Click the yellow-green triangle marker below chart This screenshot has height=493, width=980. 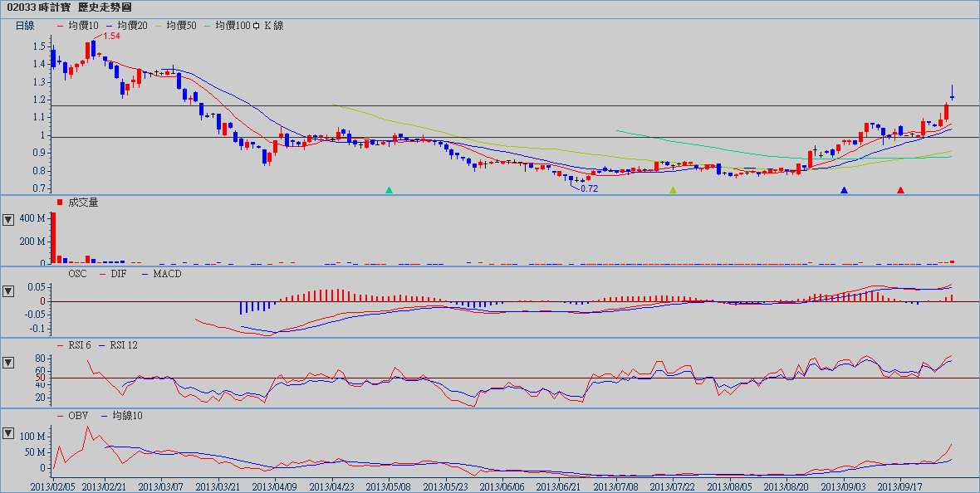pyautogui.click(x=673, y=191)
